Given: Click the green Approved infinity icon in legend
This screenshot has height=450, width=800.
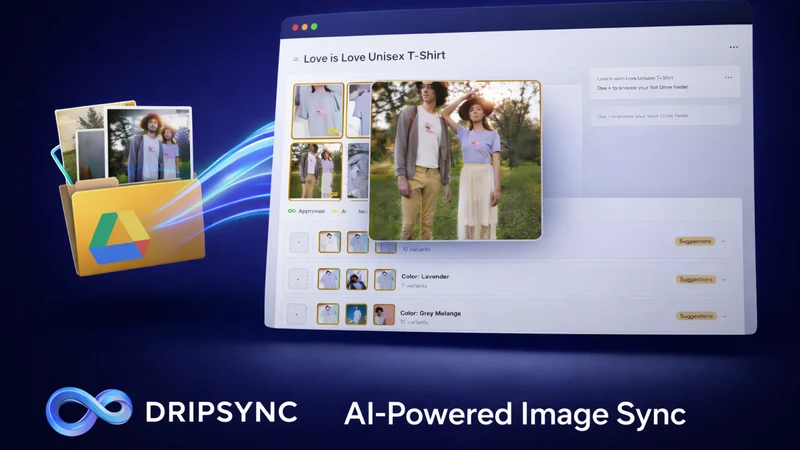Looking at the screenshot, I should coord(292,211).
